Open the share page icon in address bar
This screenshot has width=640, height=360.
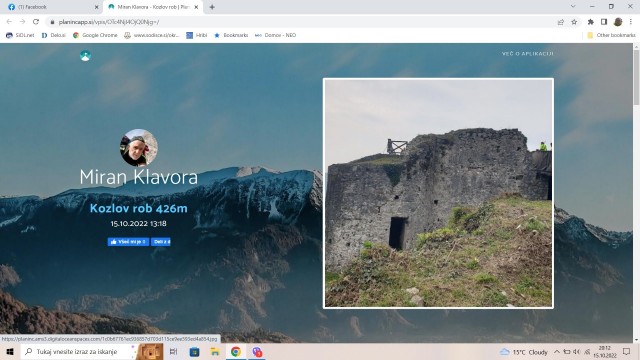561,22
